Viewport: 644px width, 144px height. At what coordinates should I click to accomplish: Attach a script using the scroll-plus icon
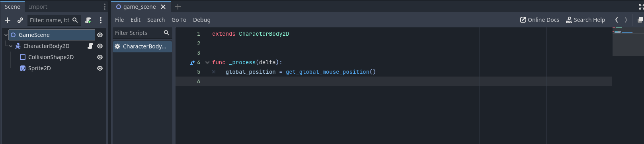point(88,20)
